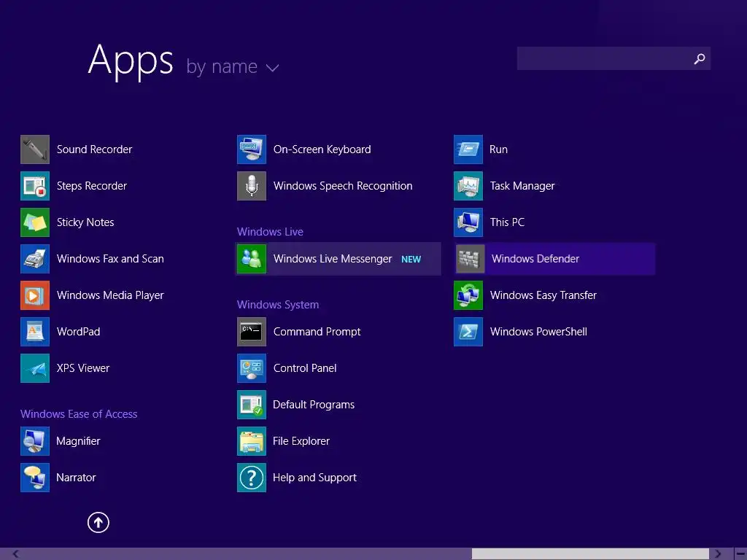Launch Windows PowerShell icon
The height and width of the screenshot is (560, 747).
point(468,332)
